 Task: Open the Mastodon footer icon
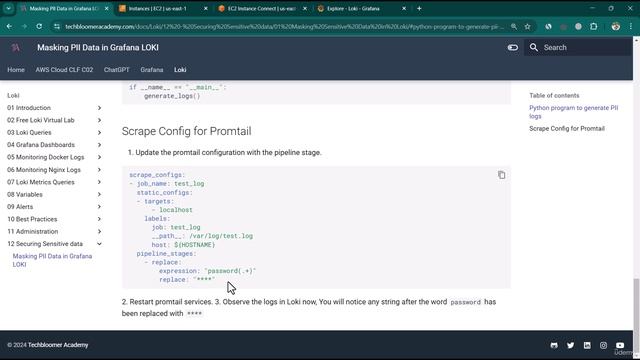coord(554,345)
